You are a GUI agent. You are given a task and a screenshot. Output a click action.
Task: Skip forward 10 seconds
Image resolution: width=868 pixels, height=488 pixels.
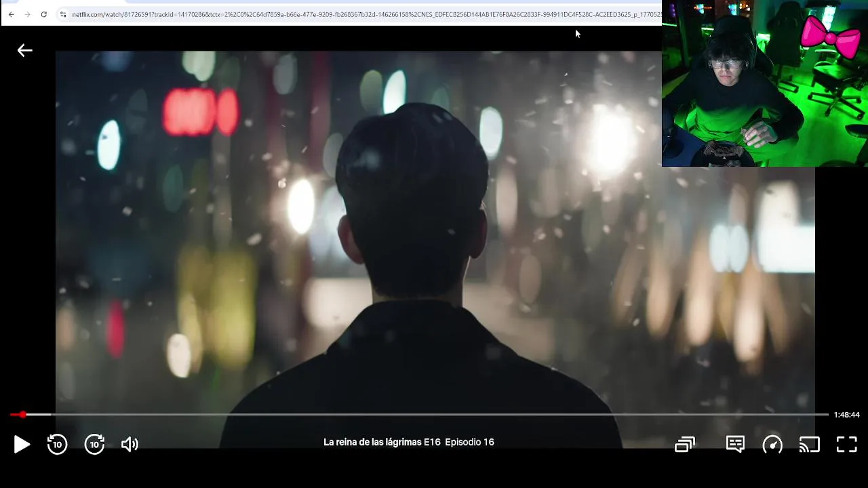pos(94,445)
